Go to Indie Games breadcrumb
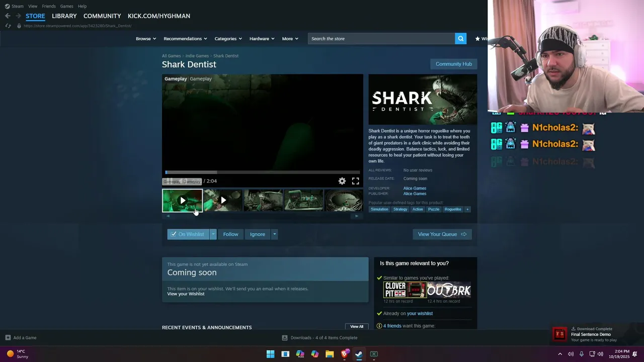 point(197,56)
